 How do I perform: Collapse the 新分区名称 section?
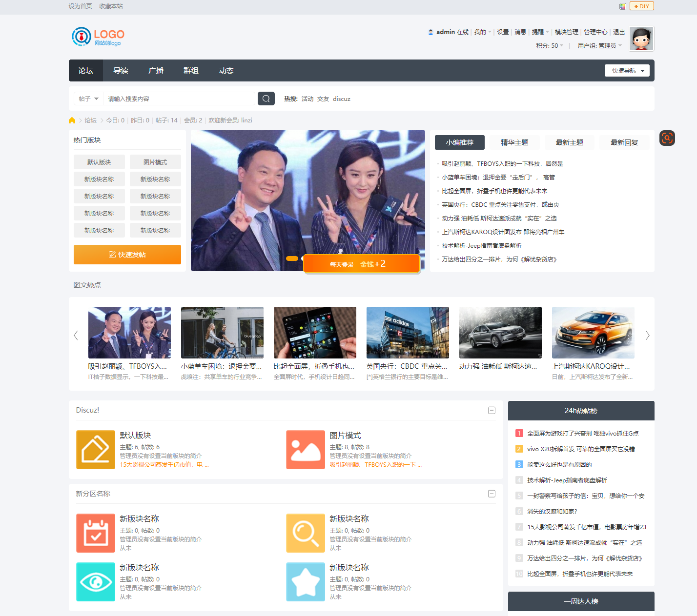pos(492,494)
